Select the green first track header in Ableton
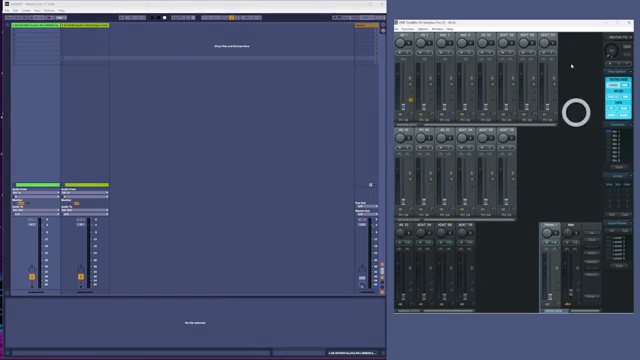The height and width of the screenshot is (360, 640). click(36, 25)
